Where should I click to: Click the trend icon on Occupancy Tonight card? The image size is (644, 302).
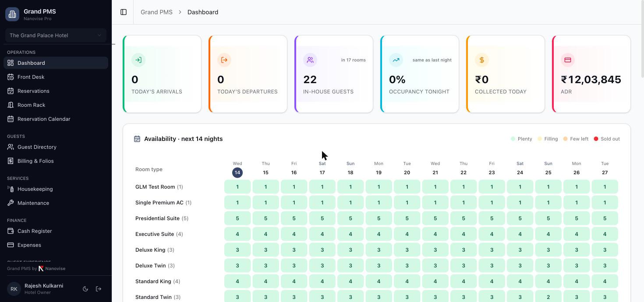pos(396,60)
